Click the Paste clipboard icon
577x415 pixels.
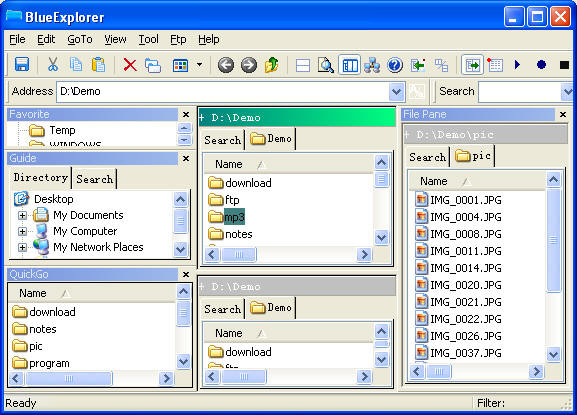(98, 65)
